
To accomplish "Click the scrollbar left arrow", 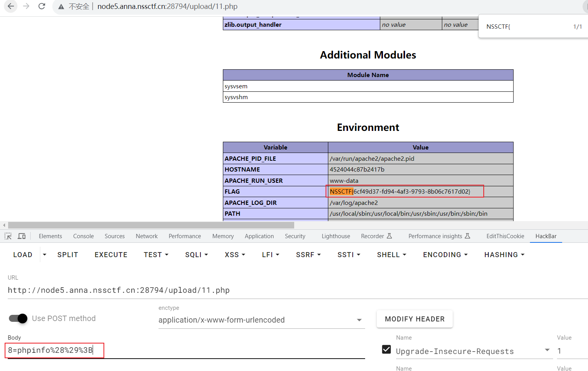I will click(x=4, y=225).
